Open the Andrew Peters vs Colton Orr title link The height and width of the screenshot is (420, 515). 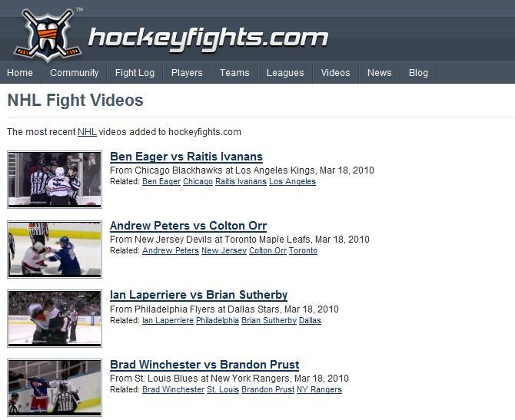click(188, 226)
